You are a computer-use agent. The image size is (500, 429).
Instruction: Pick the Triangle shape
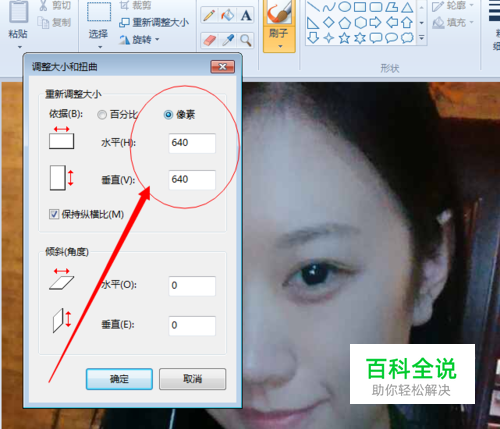407,7
